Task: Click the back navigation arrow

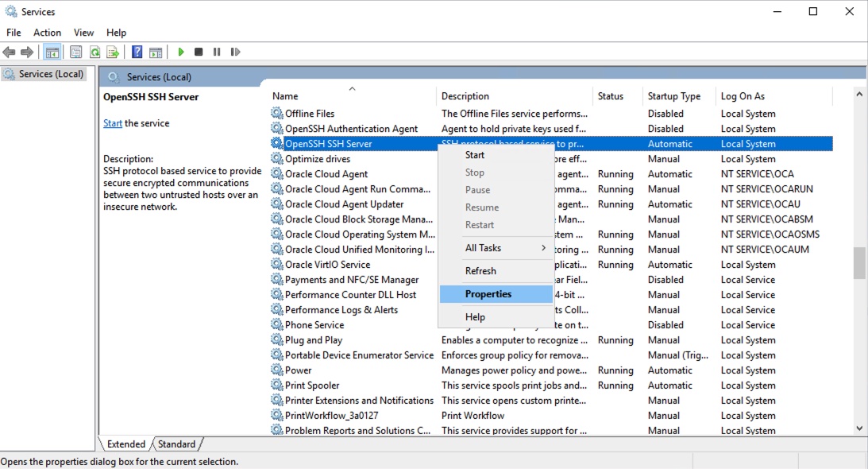Action: 9,52
